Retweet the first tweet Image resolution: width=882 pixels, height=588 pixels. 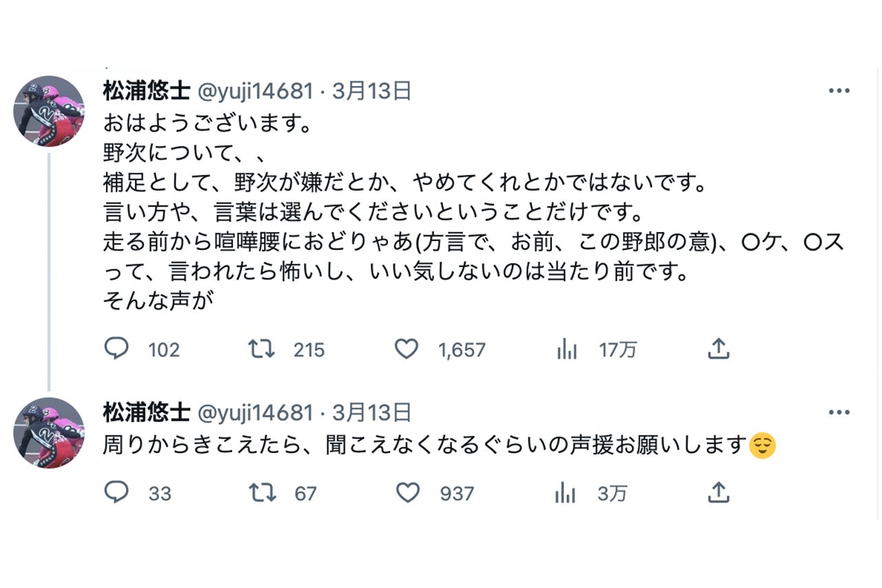(261, 349)
